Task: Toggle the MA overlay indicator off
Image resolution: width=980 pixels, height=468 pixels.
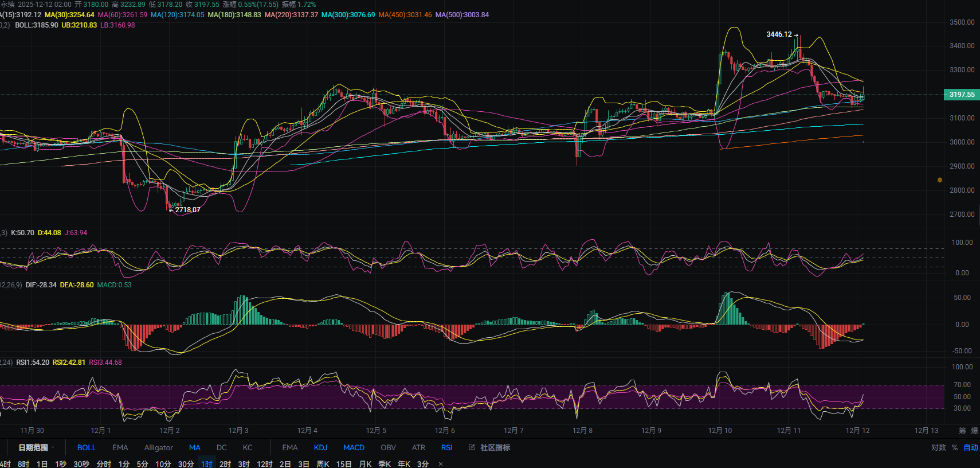Action: click(x=195, y=447)
